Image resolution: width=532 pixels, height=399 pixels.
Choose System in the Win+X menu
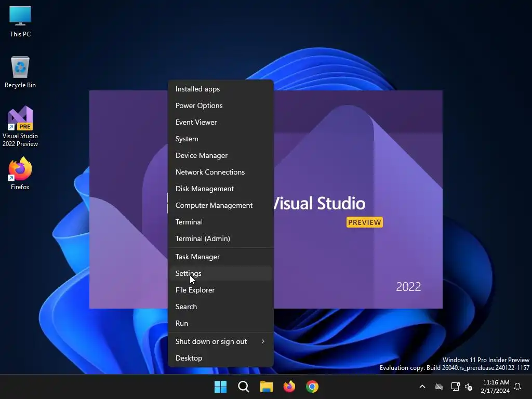[x=220, y=139]
